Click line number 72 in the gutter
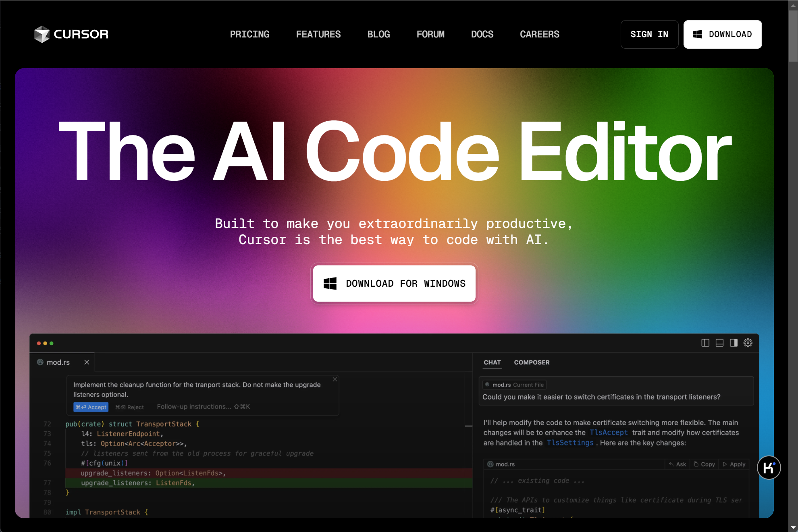798x532 pixels. coord(47,424)
